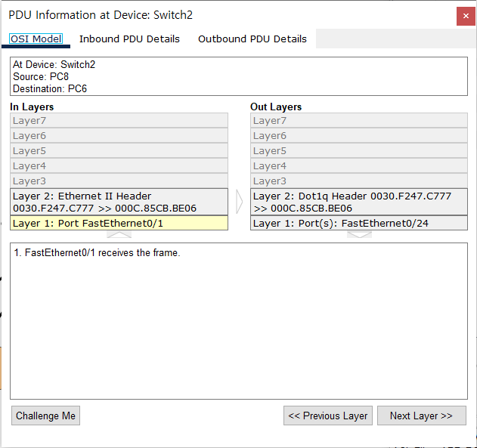This screenshot has height=448, width=477.
Task: Switch to the OSI Model tab
Action: (36, 39)
